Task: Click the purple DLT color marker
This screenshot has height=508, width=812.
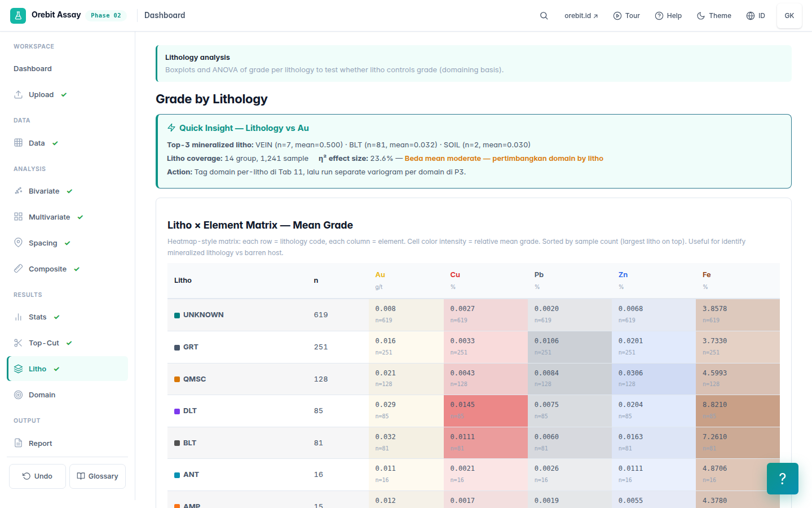Action: [177, 411]
